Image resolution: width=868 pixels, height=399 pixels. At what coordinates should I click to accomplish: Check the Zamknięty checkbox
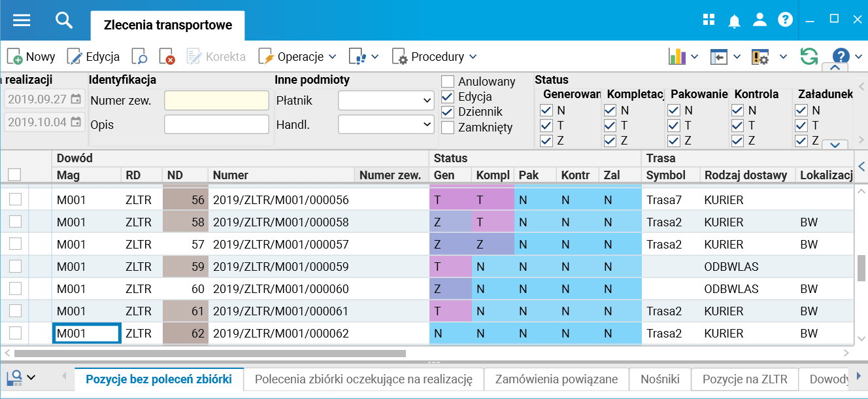[448, 128]
